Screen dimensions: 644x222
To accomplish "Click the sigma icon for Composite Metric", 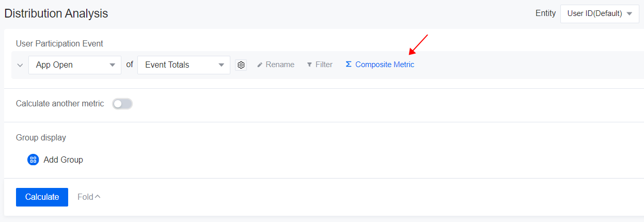I will click(349, 65).
